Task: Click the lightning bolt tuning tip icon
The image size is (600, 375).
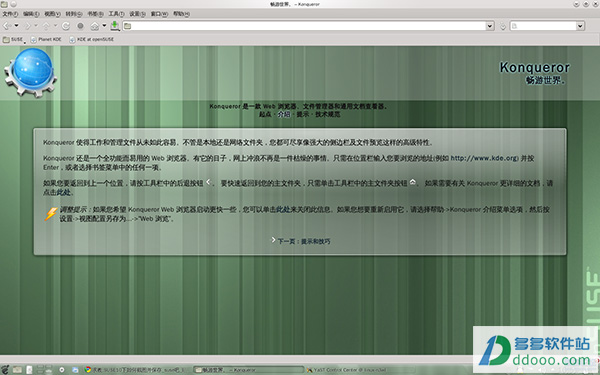Action: click(x=51, y=214)
